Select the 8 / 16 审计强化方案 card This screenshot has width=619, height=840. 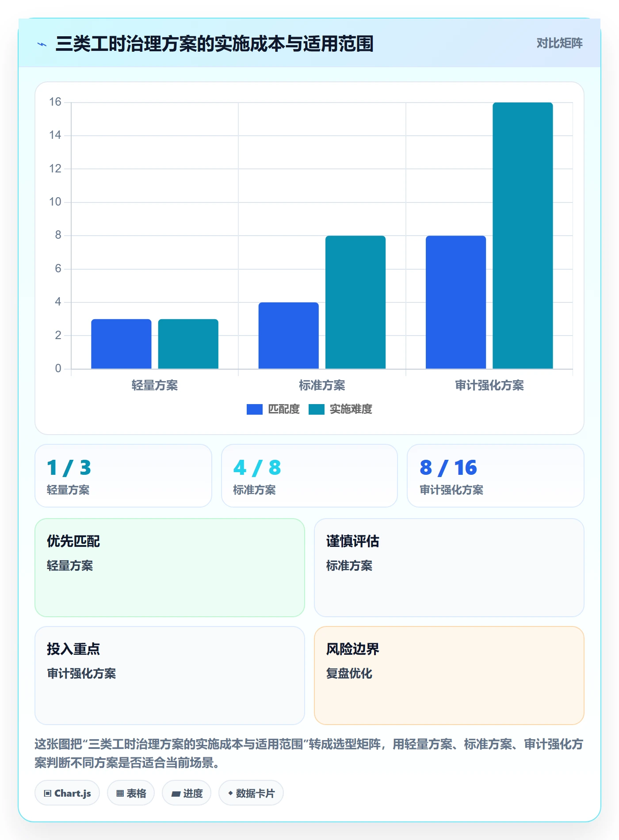click(x=496, y=476)
